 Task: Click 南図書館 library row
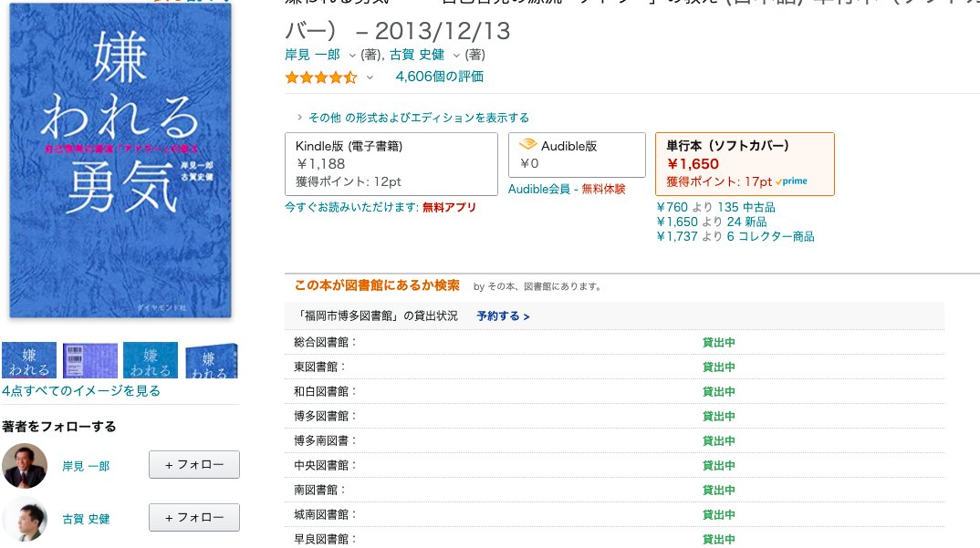(x=614, y=490)
